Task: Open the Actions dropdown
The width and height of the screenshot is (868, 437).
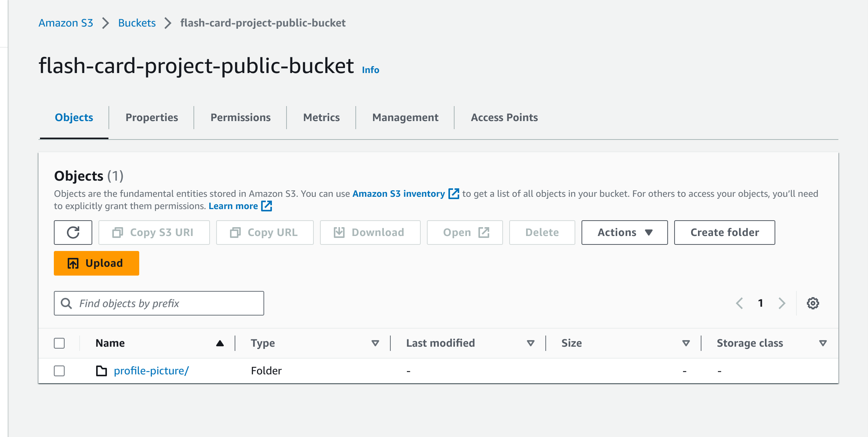Action: coord(624,232)
